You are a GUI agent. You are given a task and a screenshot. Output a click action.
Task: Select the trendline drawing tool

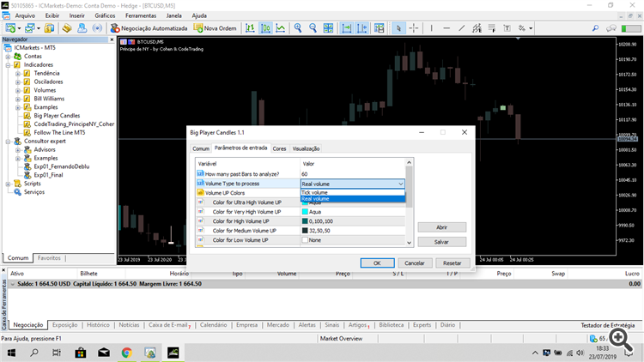click(462, 28)
